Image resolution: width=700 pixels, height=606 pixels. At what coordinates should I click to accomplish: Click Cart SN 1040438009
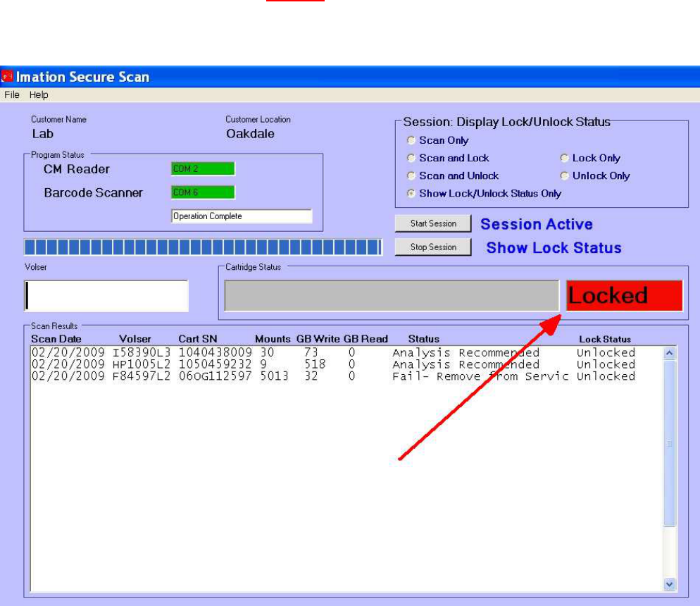(x=215, y=352)
